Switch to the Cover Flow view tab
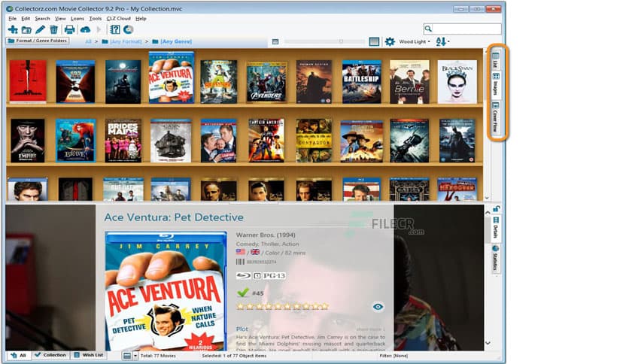629x364 pixels. (496, 117)
